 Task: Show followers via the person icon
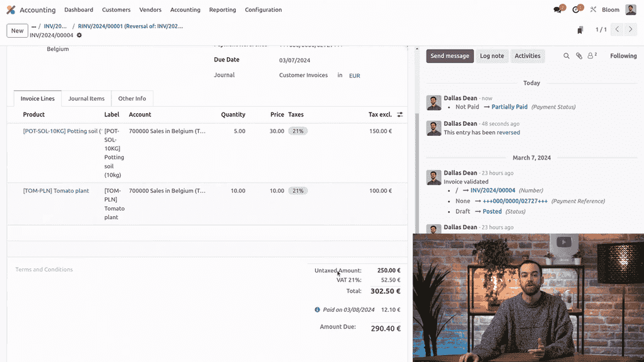pos(591,56)
